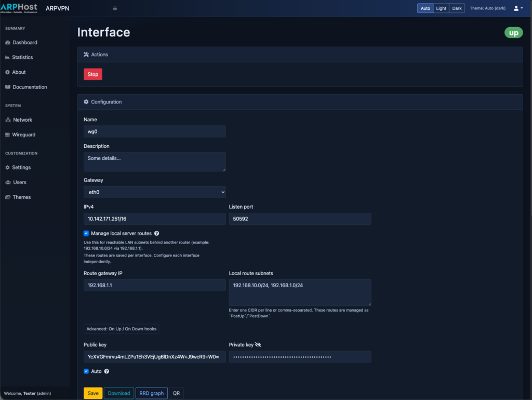532x400 pixels.
Task: Click the help icon beside Auto checkbox
Action: pos(105,371)
